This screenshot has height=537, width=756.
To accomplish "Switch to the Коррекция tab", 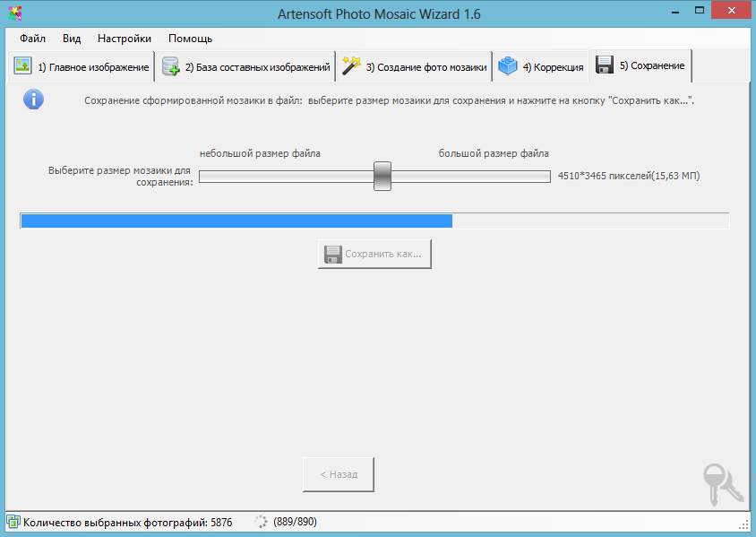I will pos(541,66).
